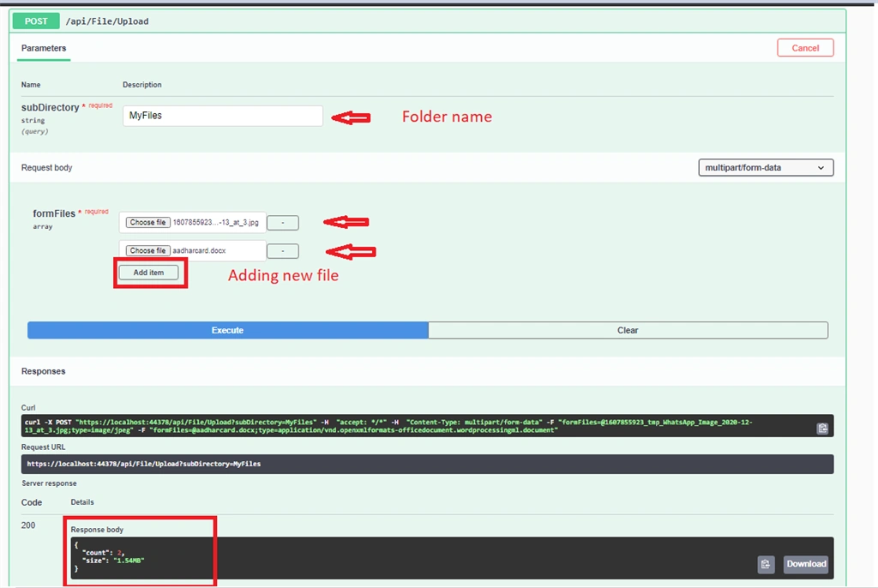Click the POST method badge
The height and width of the screenshot is (588, 878).
click(x=36, y=21)
